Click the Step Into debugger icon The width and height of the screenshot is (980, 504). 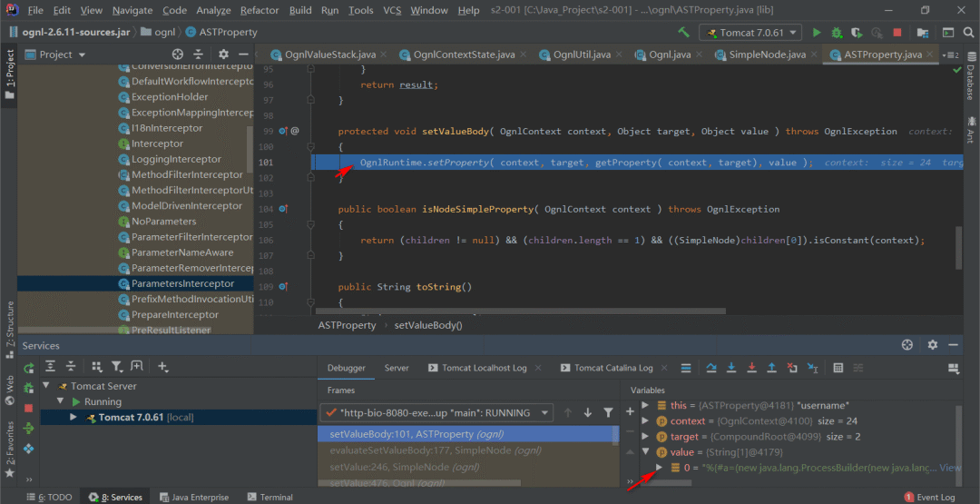coord(730,368)
